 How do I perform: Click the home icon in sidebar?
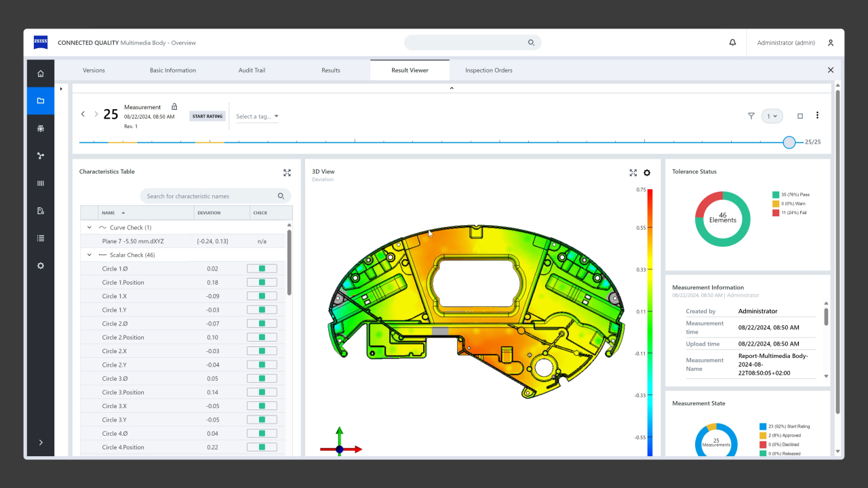point(41,73)
